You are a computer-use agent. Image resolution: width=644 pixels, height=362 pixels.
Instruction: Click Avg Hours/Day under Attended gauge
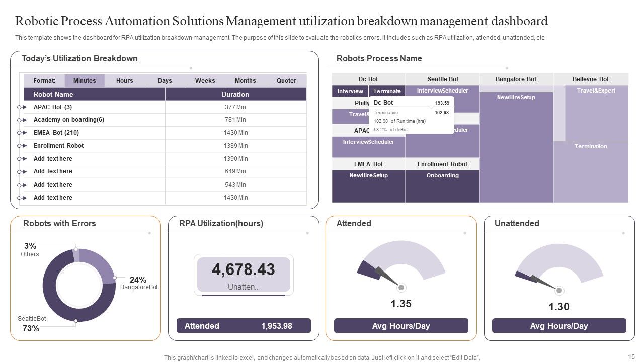click(401, 326)
